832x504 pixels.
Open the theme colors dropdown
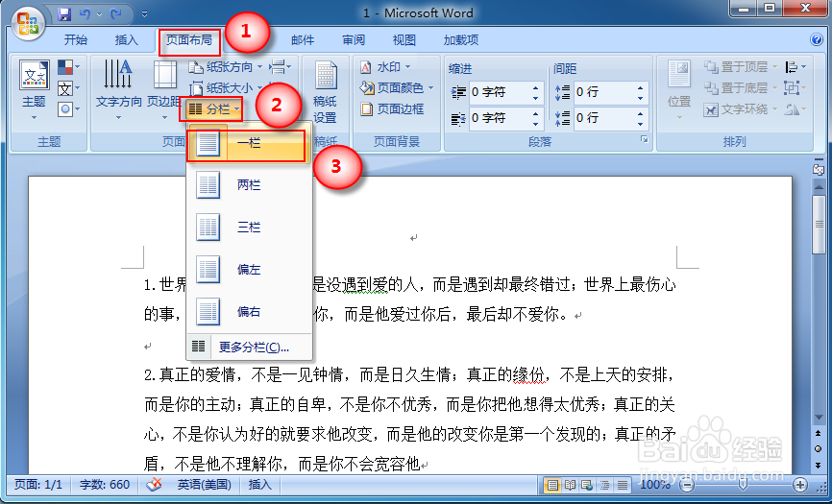(69, 67)
